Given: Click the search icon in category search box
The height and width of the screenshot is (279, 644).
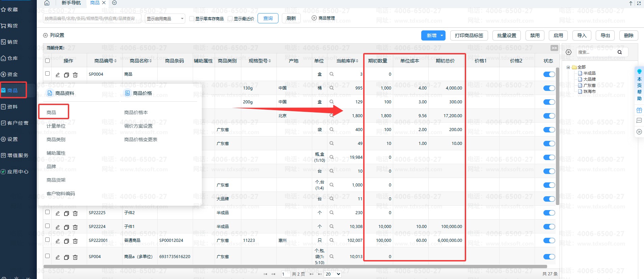Looking at the screenshot, I should [x=619, y=52].
